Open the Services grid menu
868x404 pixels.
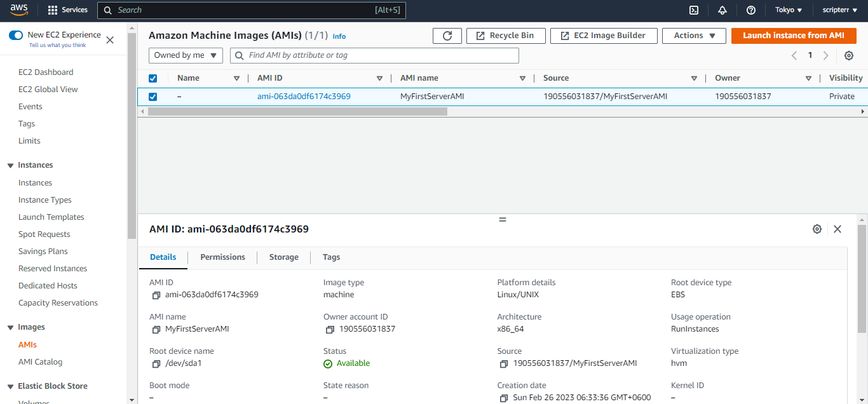[x=68, y=10]
